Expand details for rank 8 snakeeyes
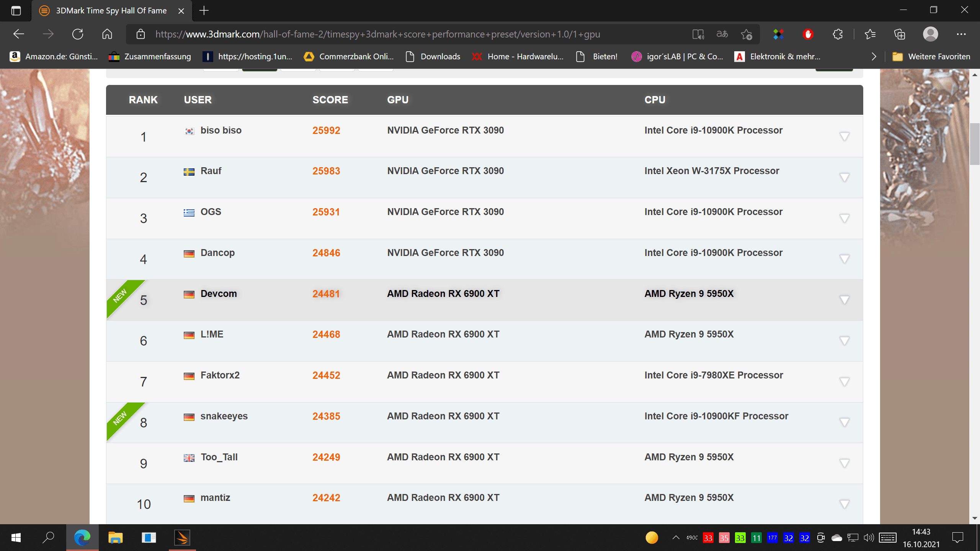 tap(844, 422)
